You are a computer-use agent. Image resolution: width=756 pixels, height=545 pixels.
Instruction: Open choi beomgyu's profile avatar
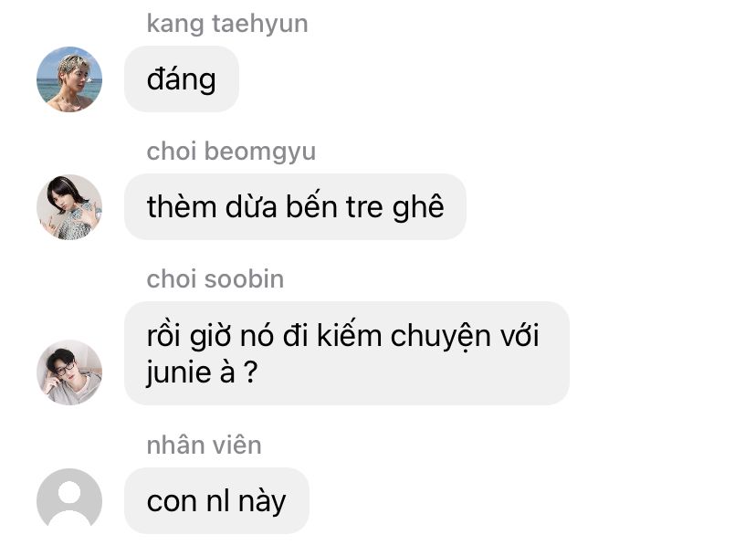(69, 206)
